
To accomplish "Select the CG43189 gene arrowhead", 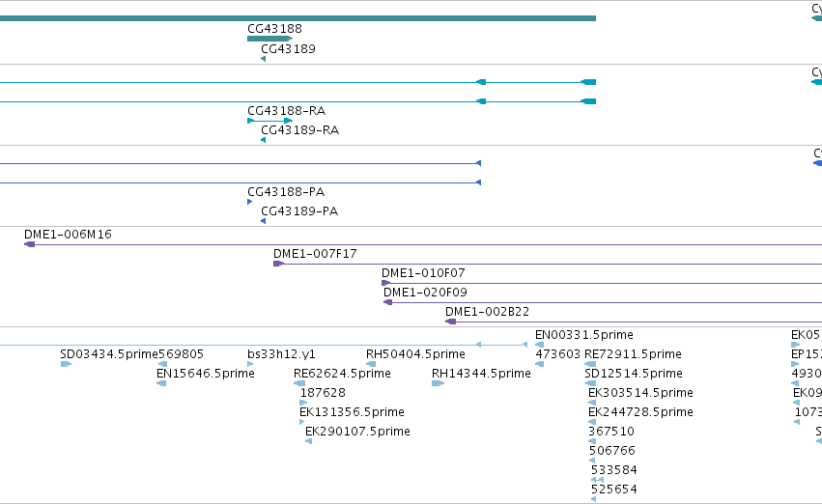I will (263, 59).
